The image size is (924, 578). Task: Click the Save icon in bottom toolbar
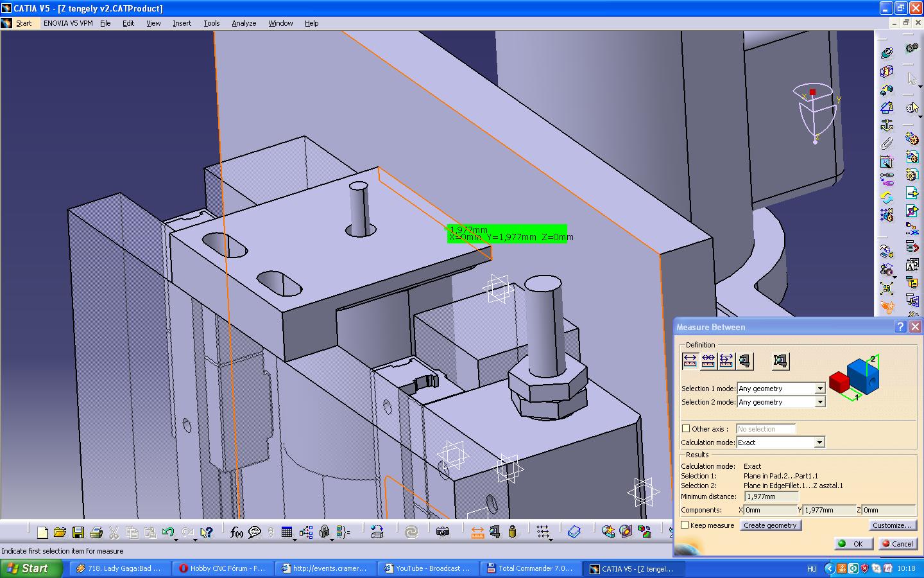pos(78,532)
